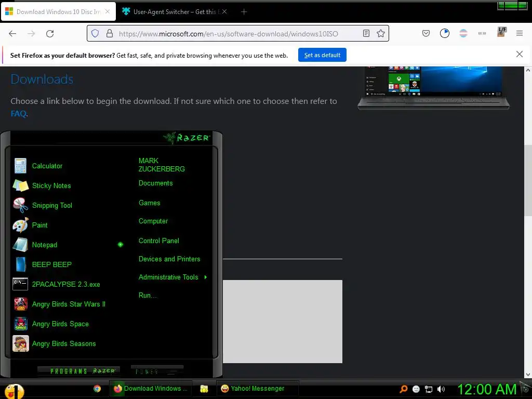Click the padlock site info icon
Image resolution: width=532 pixels, height=399 pixels.
coord(109,33)
